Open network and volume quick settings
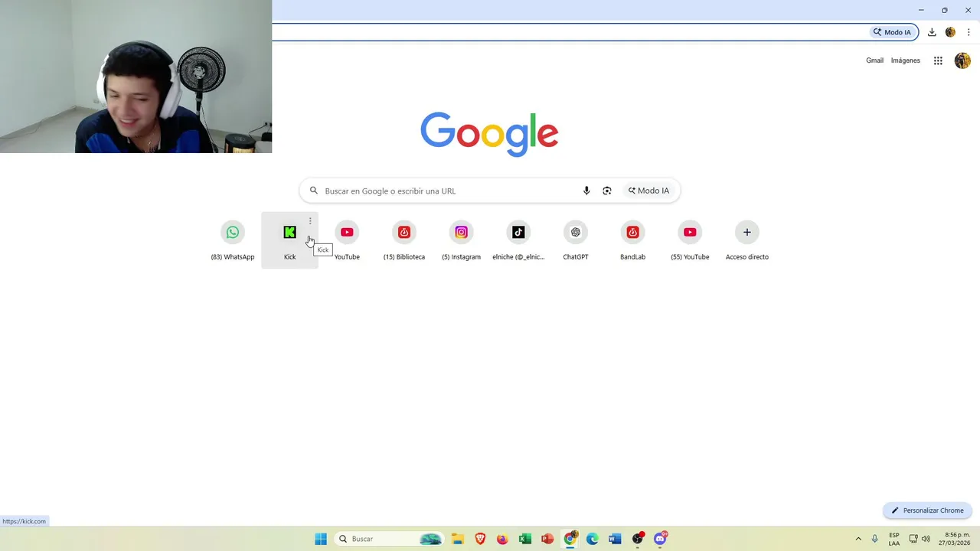 pyautogui.click(x=920, y=539)
